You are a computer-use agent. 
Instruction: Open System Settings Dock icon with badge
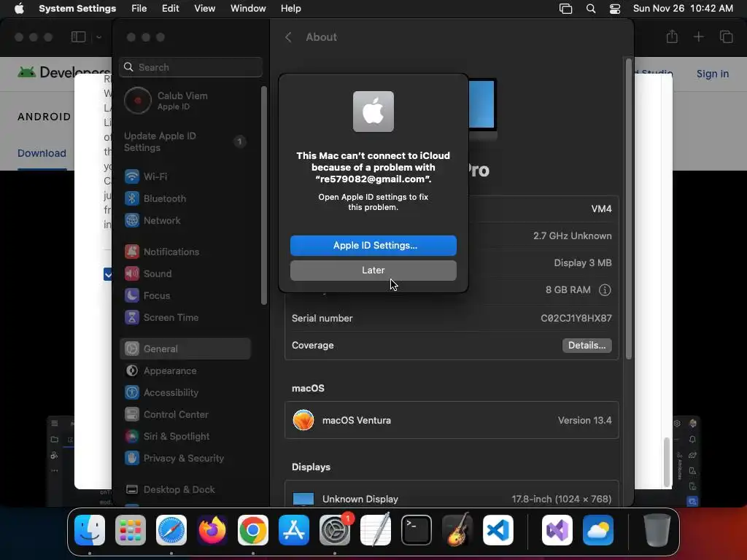tap(335, 530)
